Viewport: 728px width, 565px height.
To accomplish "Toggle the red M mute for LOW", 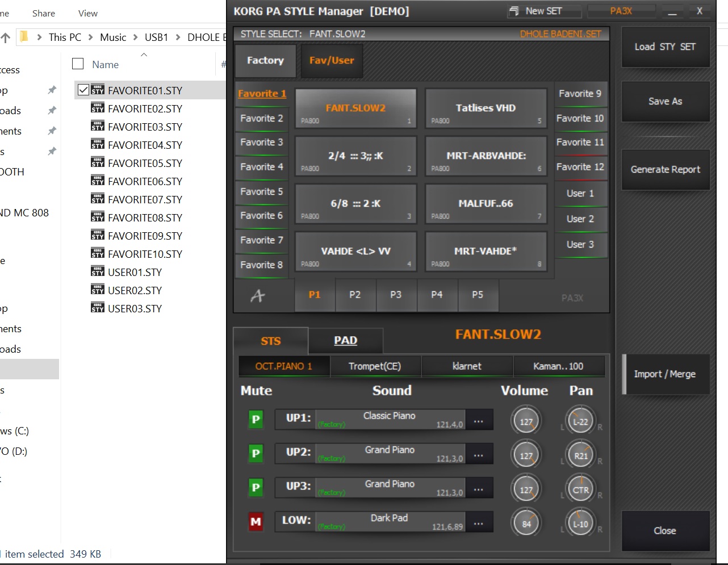I will (256, 522).
